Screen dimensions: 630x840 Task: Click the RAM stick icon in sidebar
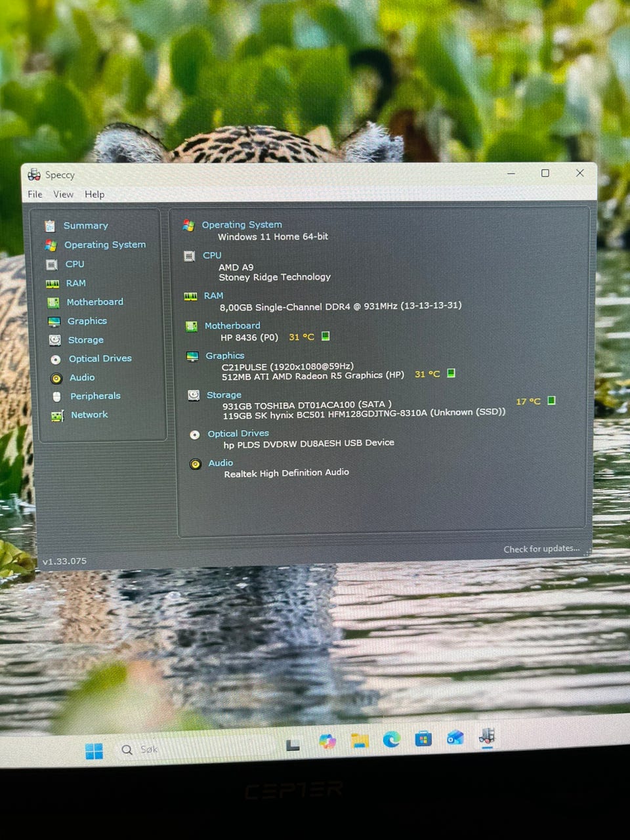[52, 283]
